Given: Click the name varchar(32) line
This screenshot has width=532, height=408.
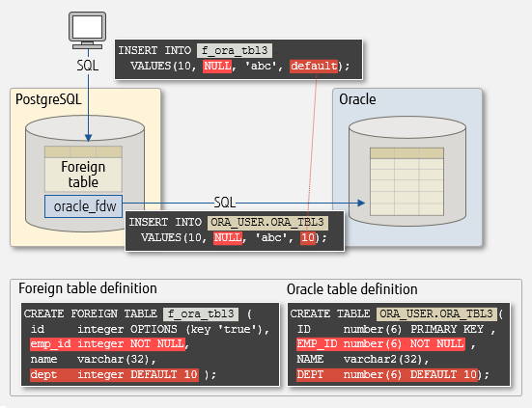Looking at the screenshot, I should (94, 359).
